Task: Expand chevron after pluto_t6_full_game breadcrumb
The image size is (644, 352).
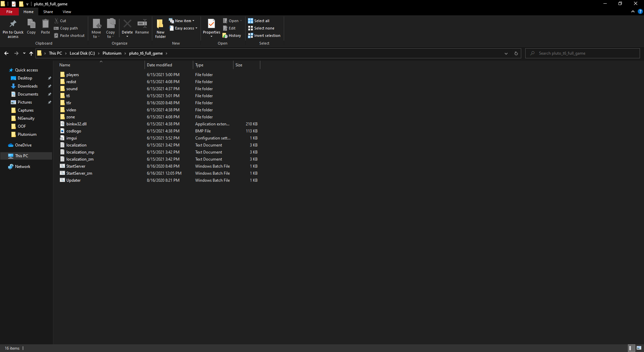Action: pyautogui.click(x=166, y=53)
